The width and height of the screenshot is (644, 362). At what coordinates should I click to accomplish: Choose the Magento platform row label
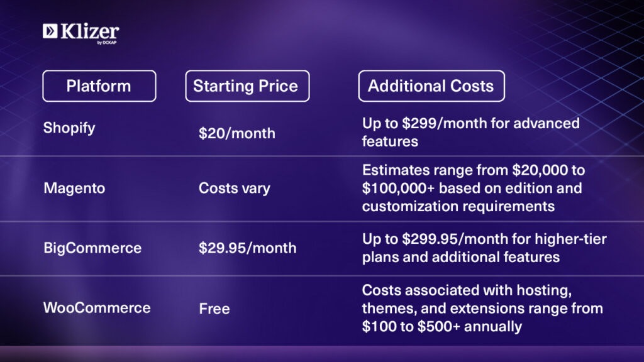[x=73, y=188]
